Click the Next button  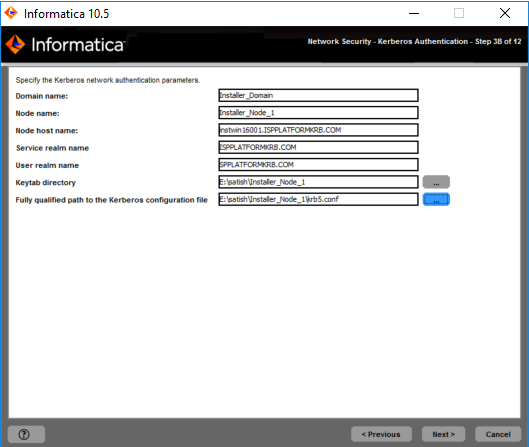pos(443,434)
